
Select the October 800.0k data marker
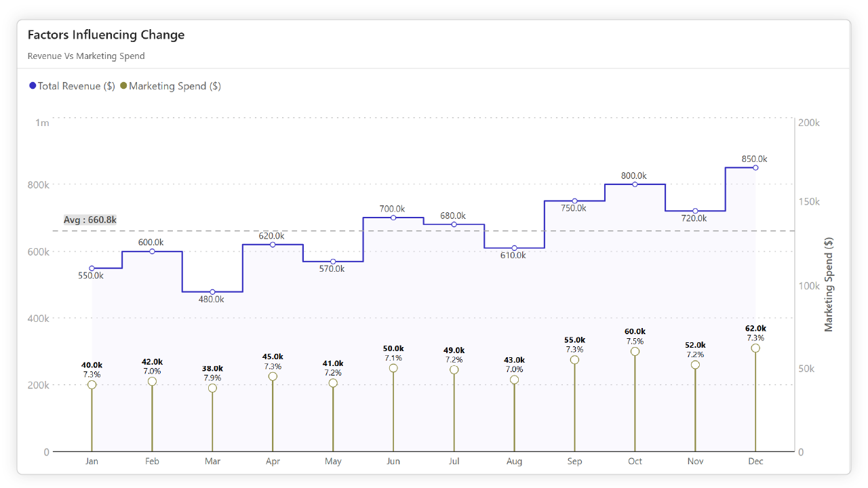(x=634, y=184)
